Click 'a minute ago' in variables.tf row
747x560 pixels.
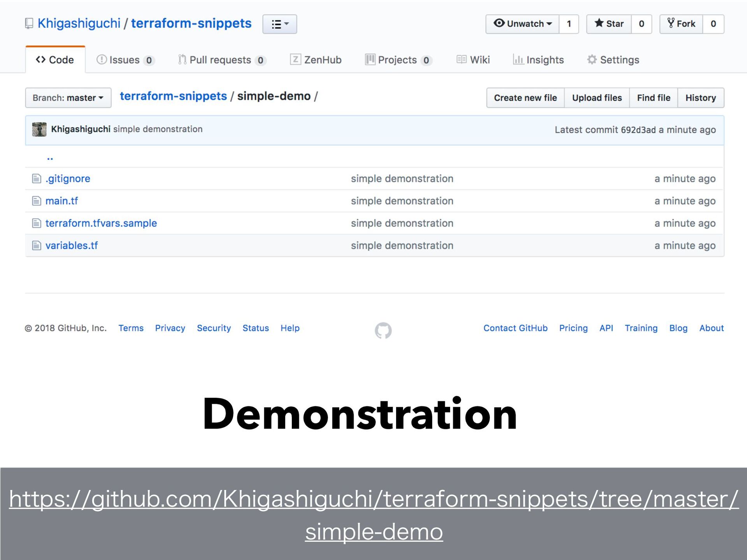685,246
